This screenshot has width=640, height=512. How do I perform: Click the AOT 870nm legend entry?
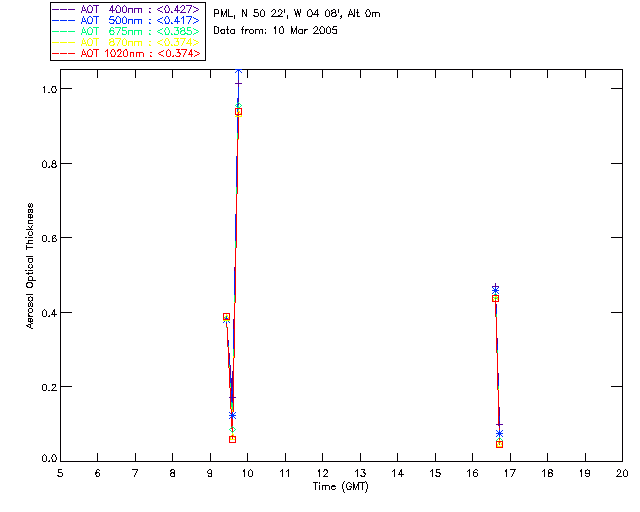tap(127, 42)
